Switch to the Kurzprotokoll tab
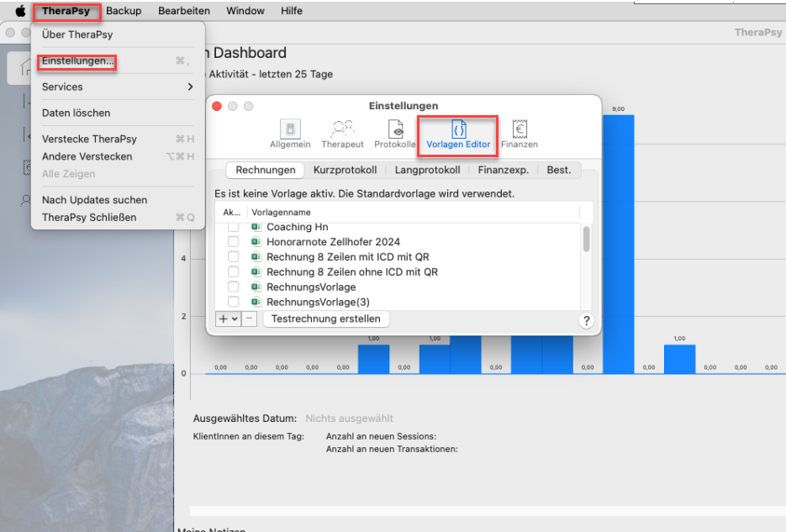The width and height of the screenshot is (786, 532). pyautogui.click(x=345, y=170)
